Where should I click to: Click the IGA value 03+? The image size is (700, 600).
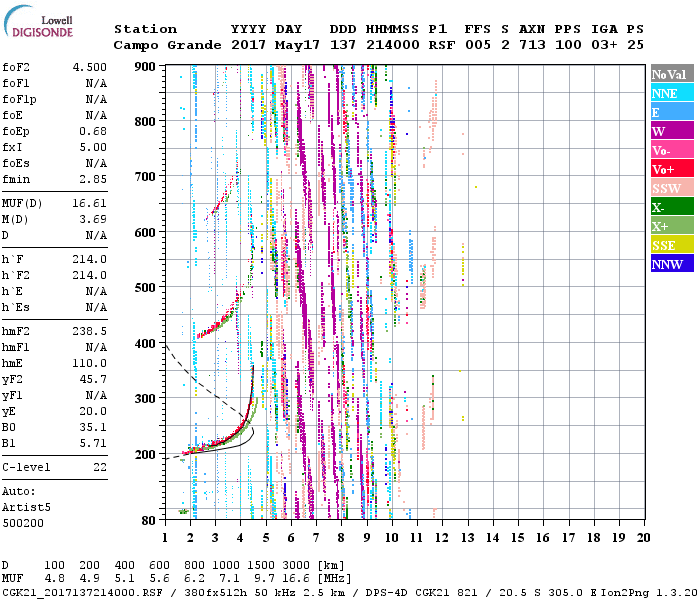[604, 45]
